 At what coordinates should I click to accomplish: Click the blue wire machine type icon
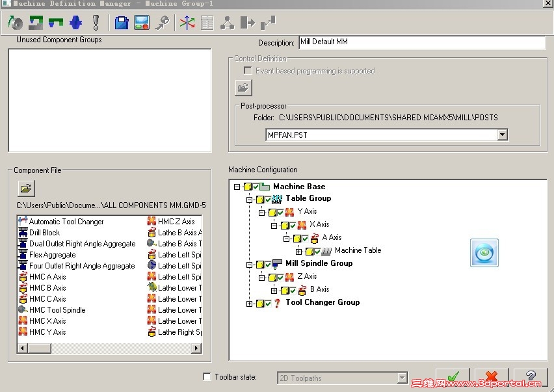(x=75, y=23)
